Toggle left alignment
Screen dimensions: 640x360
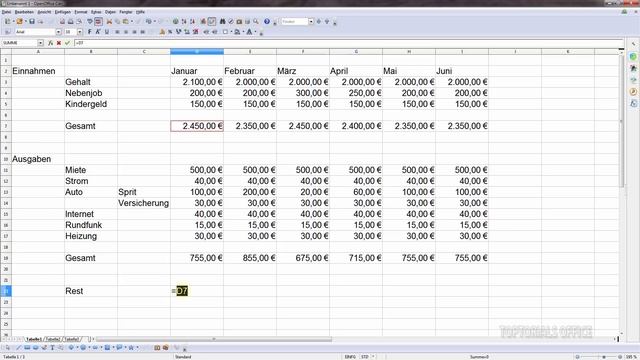[x=118, y=32]
